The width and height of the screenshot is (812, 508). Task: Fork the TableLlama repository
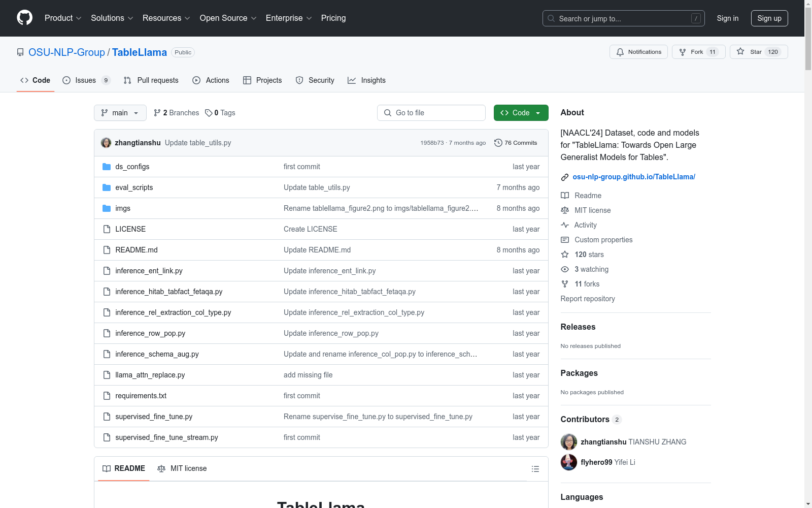tap(698, 52)
